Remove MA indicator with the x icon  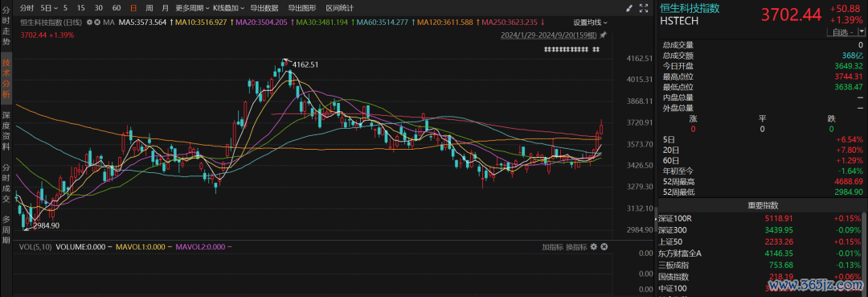click(x=97, y=23)
